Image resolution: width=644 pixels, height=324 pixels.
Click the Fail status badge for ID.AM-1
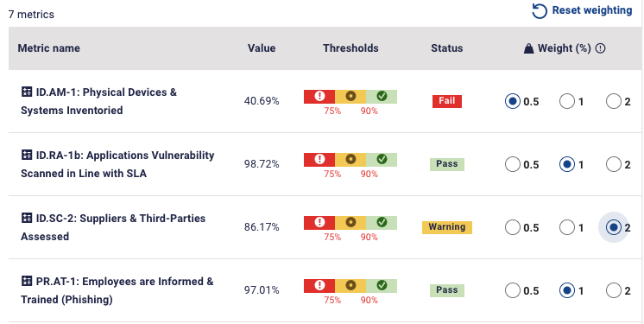point(447,101)
